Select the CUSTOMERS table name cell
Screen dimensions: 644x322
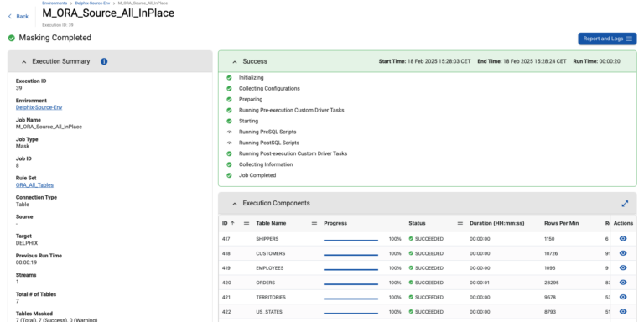click(x=271, y=253)
